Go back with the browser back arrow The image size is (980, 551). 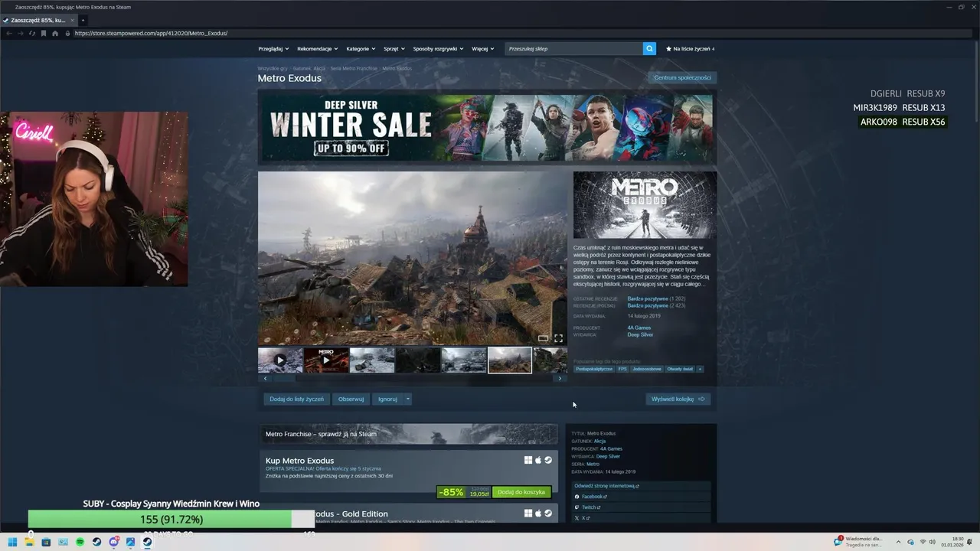9,34
